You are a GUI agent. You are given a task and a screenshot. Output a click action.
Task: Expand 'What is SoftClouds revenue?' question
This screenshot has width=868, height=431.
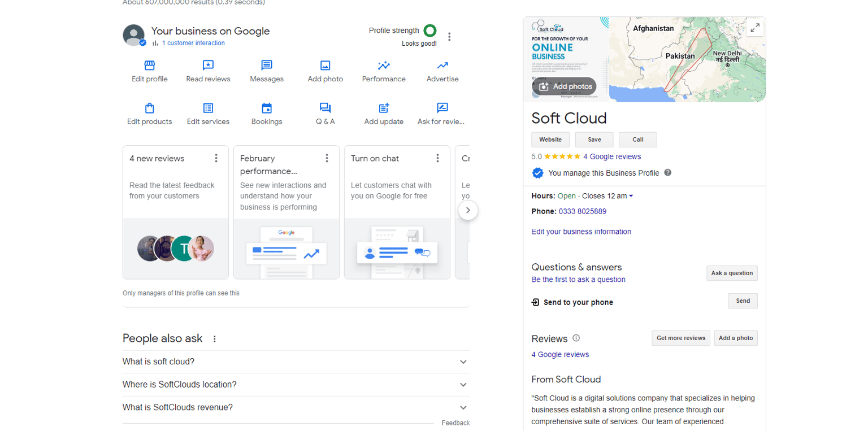296,407
